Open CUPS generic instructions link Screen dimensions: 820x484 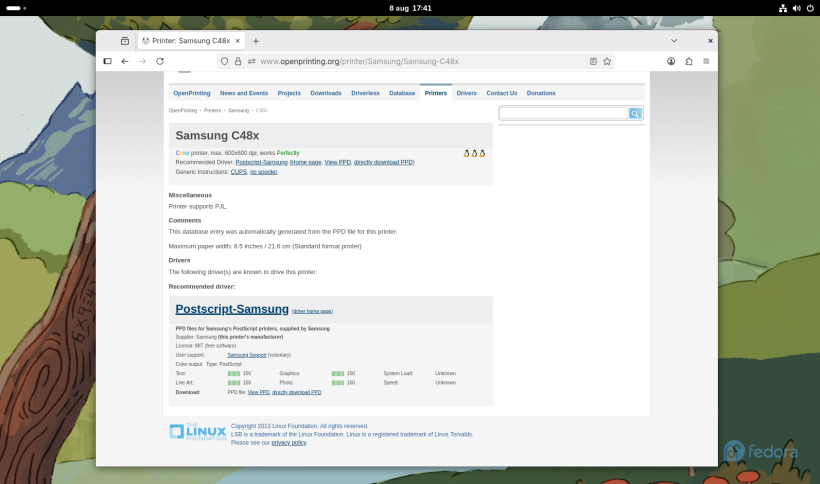coord(238,172)
